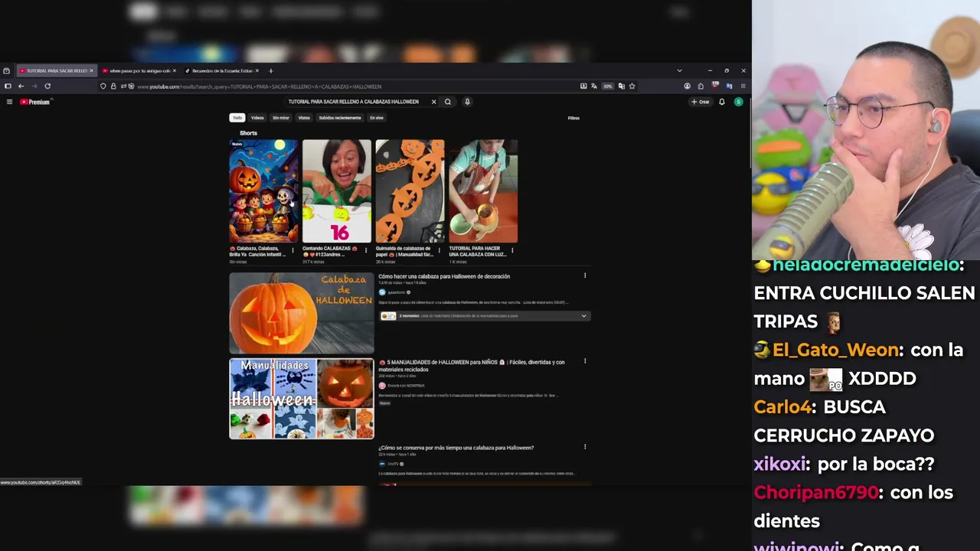This screenshot has height=551, width=980.
Task: Open the new tab plus button
Action: (x=270, y=70)
